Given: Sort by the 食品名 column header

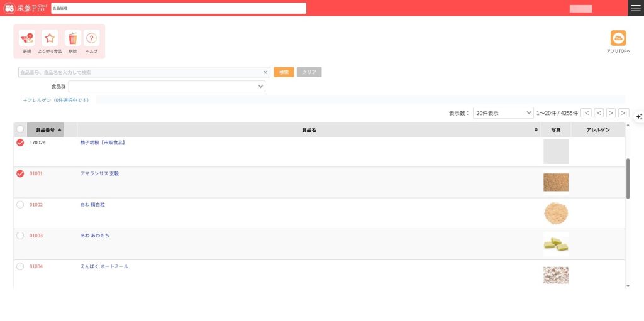Looking at the screenshot, I should click(x=308, y=129).
